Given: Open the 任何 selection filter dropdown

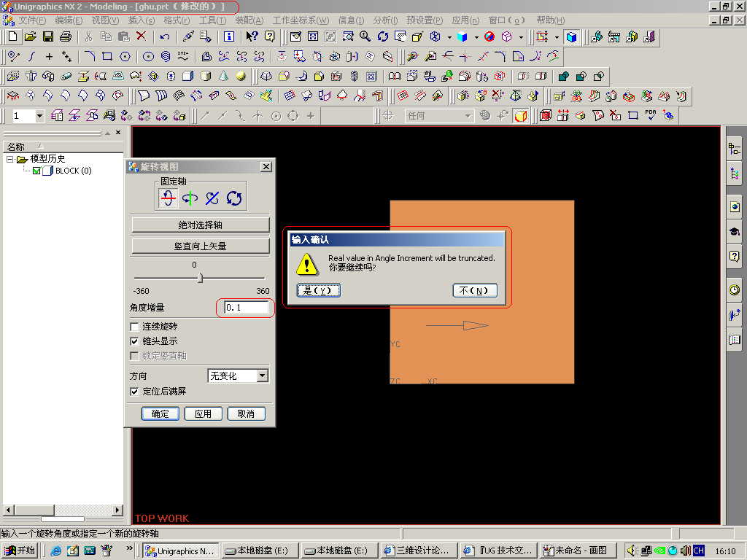Looking at the screenshot, I should (x=468, y=116).
